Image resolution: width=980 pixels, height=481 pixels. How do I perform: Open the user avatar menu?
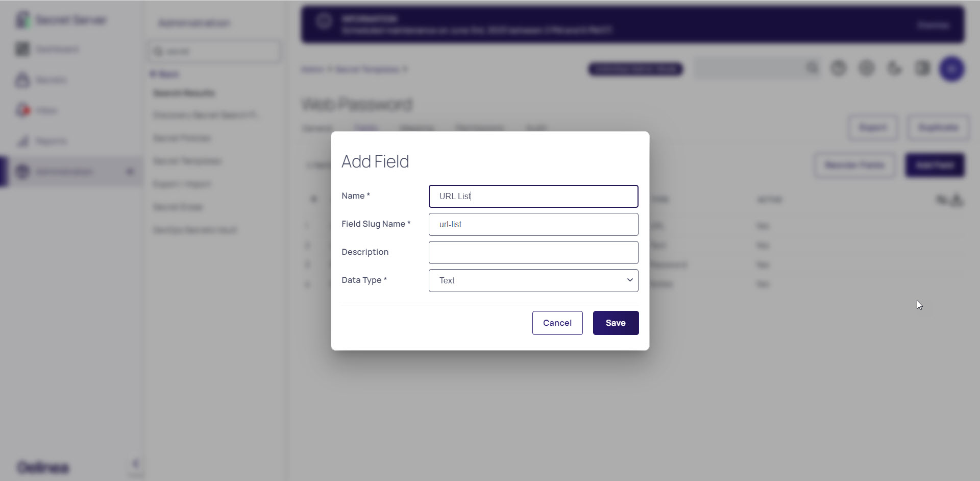pos(952,68)
